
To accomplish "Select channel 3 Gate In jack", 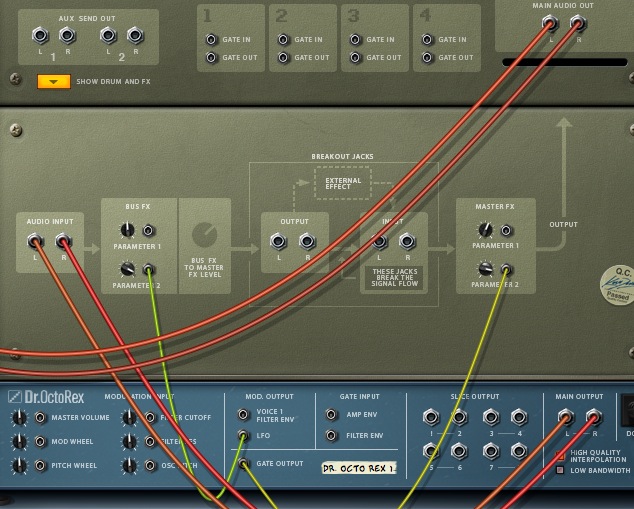I will tap(355, 39).
